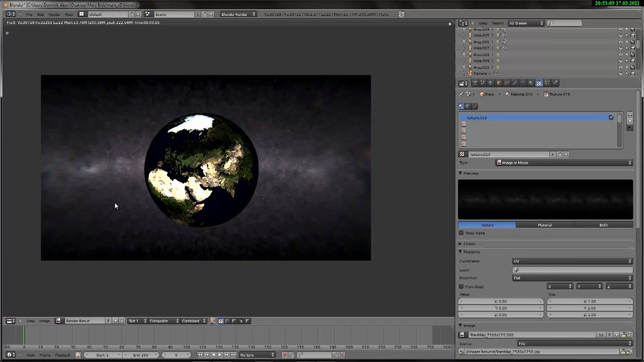This screenshot has width=644, height=362.
Task: Click the End: 250 frame field
Action: pos(141,355)
